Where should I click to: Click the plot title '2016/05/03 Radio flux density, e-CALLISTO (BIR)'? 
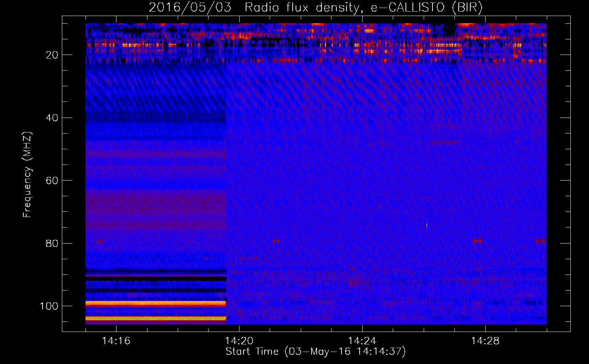(x=316, y=8)
